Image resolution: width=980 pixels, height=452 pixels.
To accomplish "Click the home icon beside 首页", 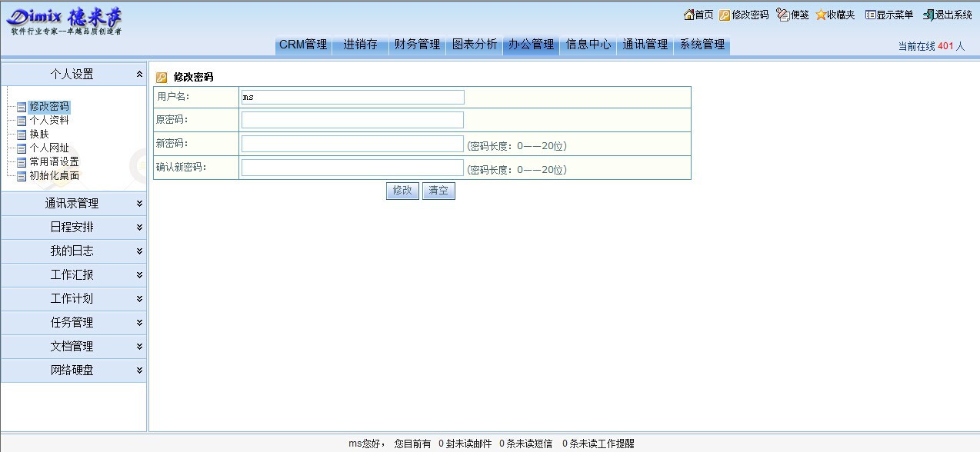I will pos(688,15).
